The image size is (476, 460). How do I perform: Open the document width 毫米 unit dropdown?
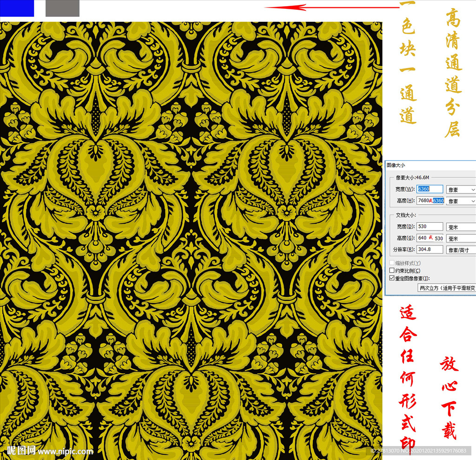(461, 227)
